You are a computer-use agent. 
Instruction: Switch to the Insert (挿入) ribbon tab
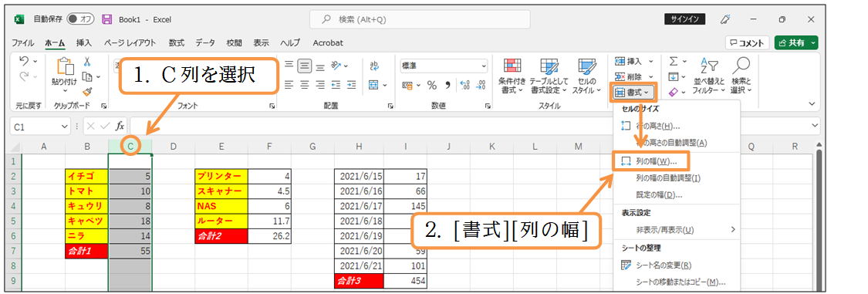coord(84,42)
